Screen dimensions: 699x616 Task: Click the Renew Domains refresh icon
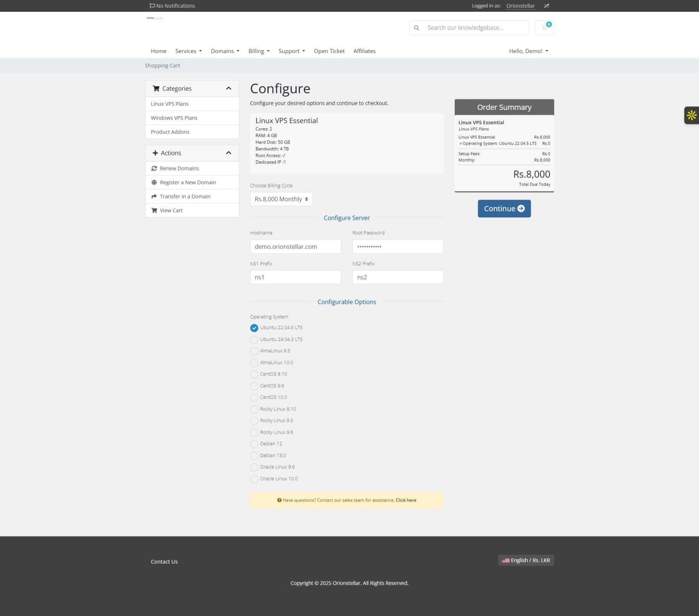click(x=154, y=168)
